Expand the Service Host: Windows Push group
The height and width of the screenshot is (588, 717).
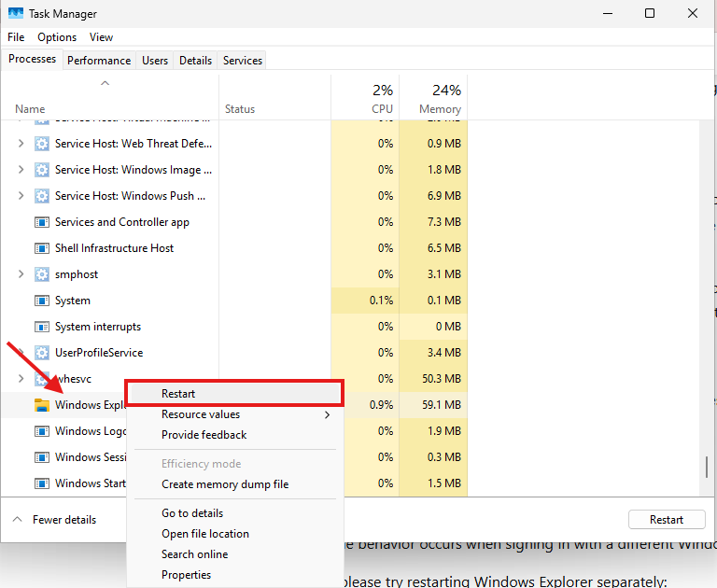[21, 196]
